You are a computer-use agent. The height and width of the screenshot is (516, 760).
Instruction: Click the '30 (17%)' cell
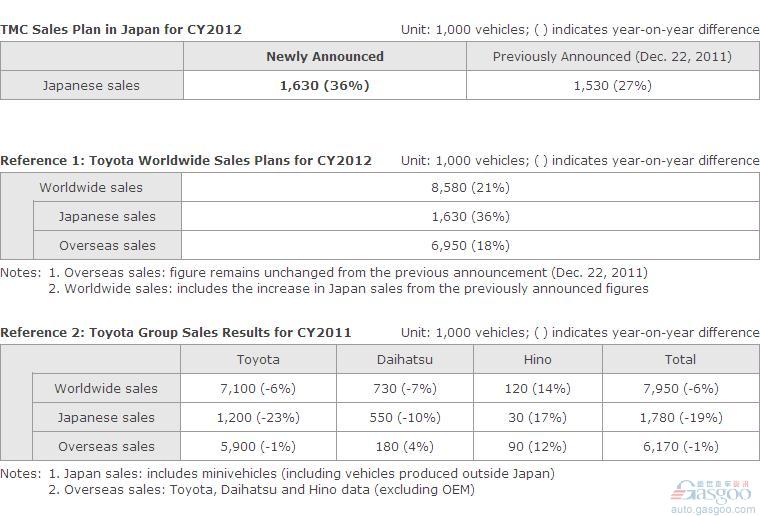538,418
